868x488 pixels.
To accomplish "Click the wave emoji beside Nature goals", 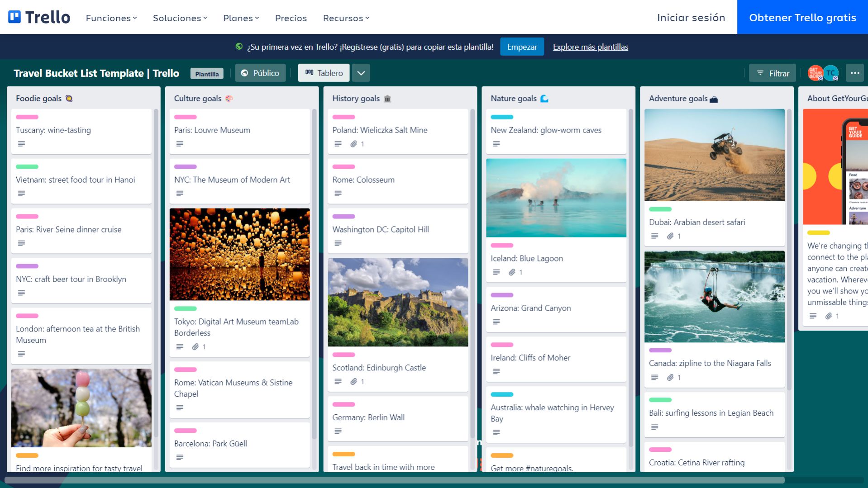I will 544,98.
